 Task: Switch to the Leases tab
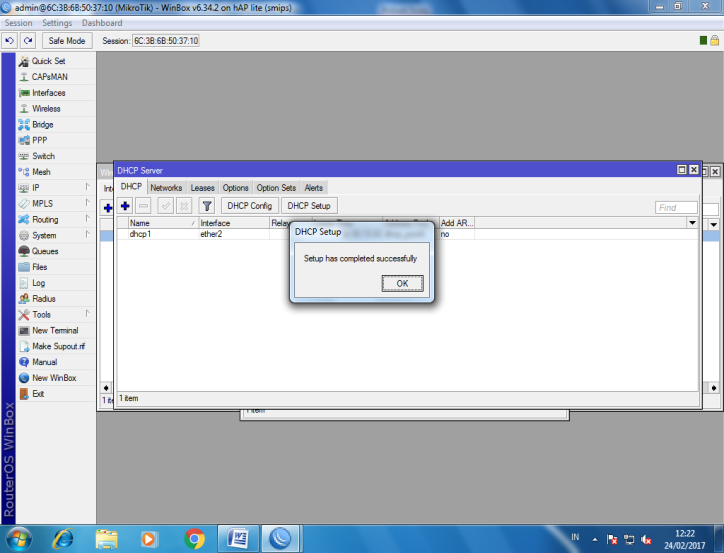click(203, 188)
